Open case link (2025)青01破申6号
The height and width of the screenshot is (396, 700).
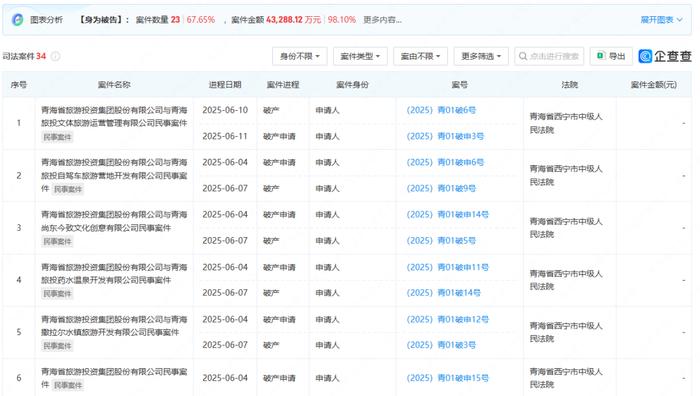coord(445,163)
